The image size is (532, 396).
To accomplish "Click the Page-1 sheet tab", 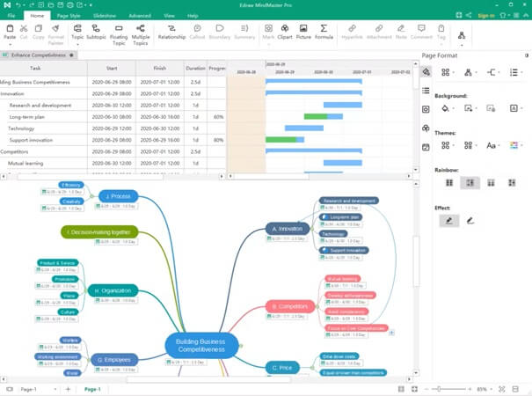I will 92,389.
